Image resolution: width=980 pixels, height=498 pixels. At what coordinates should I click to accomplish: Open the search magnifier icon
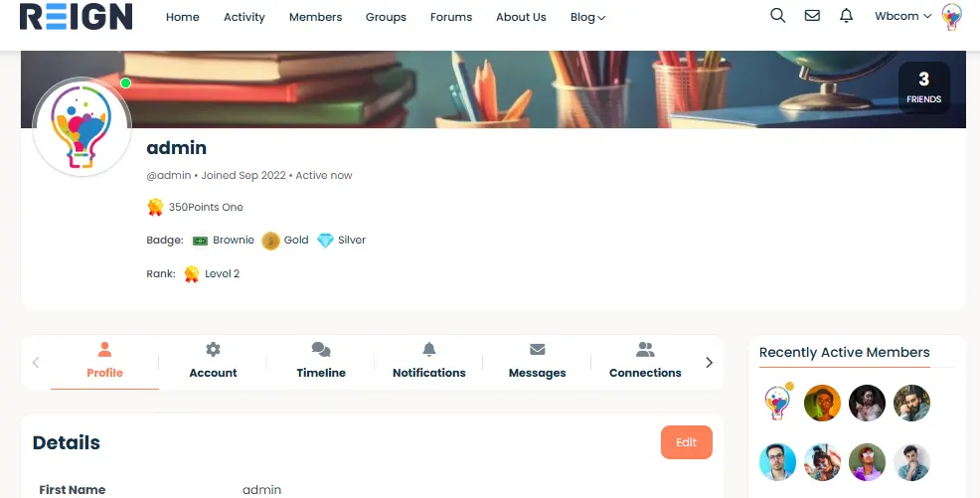pos(777,16)
